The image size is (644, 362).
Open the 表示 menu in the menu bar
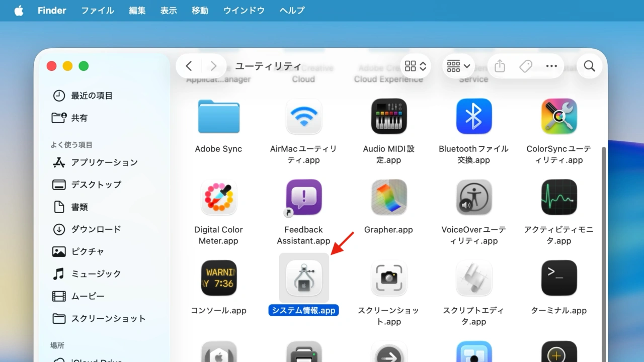[x=169, y=10]
